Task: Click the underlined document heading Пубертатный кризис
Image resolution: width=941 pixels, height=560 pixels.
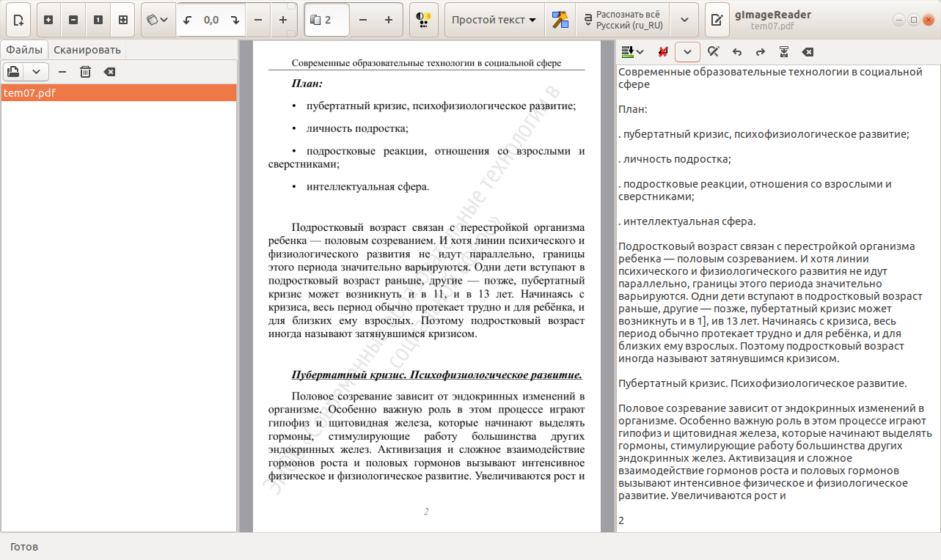Action: [436, 375]
